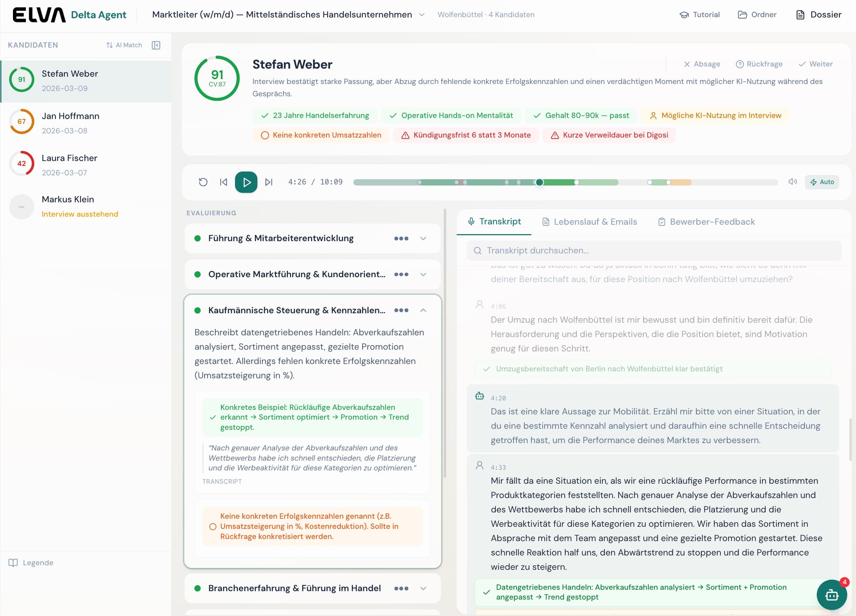
Task: Toggle the Auto playback mode
Action: point(822,182)
